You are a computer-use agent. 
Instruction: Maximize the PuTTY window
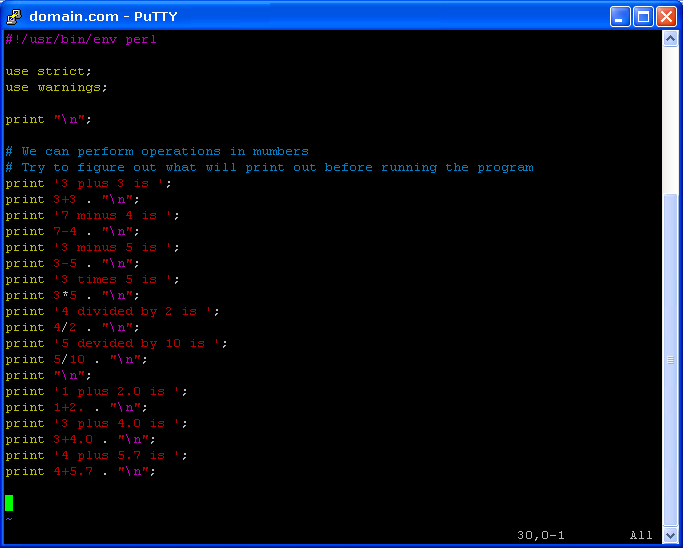click(x=643, y=17)
